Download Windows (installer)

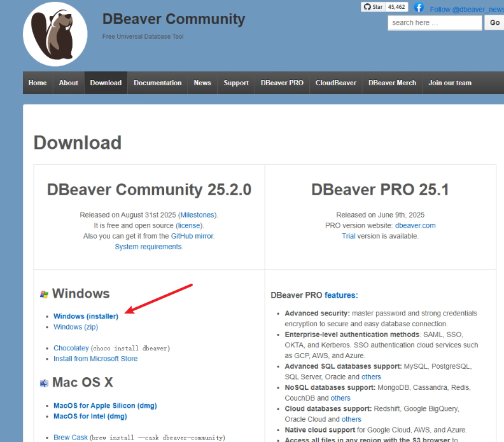click(x=86, y=317)
